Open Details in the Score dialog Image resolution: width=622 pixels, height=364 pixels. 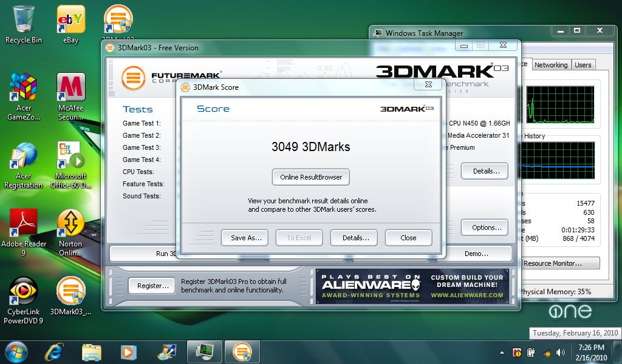(x=354, y=238)
